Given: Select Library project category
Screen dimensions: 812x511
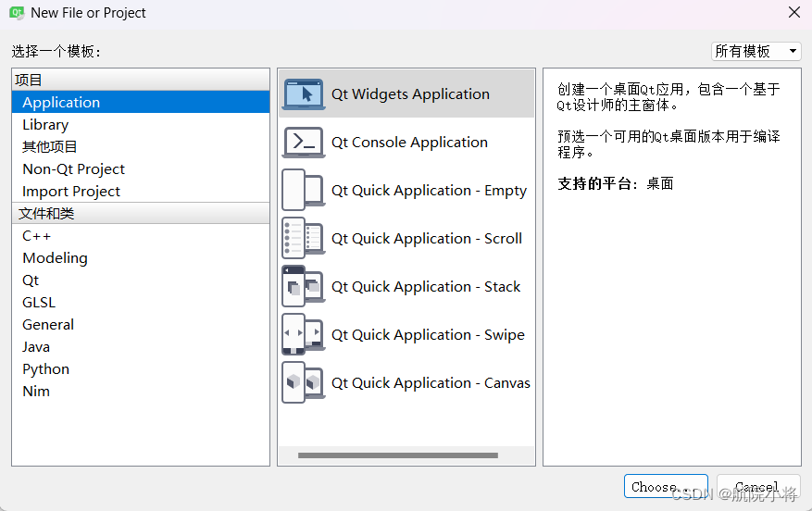Looking at the screenshot, I should [x=141, y=124].
